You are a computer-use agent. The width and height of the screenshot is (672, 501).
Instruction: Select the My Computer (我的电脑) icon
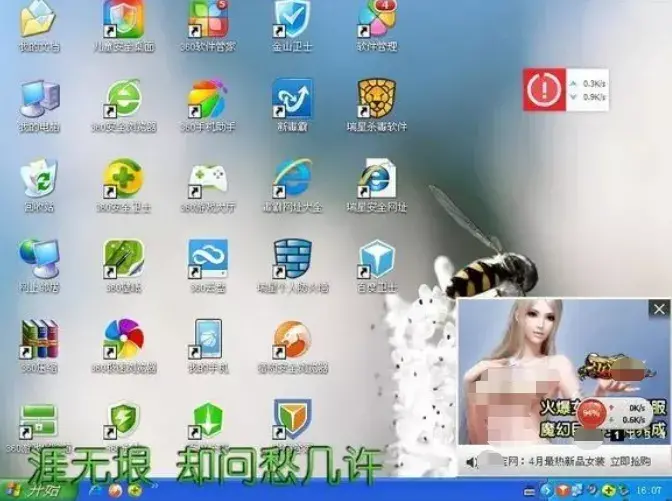(38, 100)
